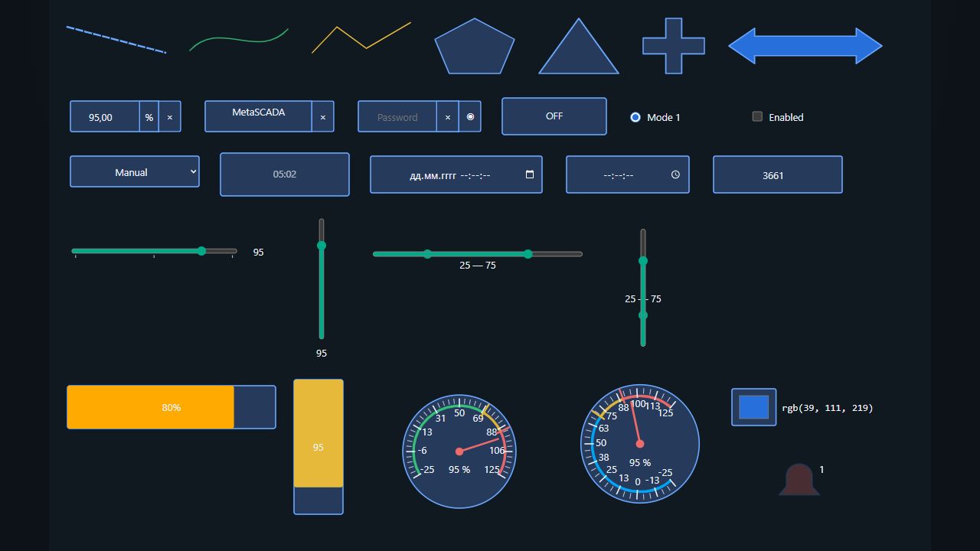Clear the MetaSCADA text field with its ×
This screenshot has height=551, width=980.
click(x=322, y=117)
